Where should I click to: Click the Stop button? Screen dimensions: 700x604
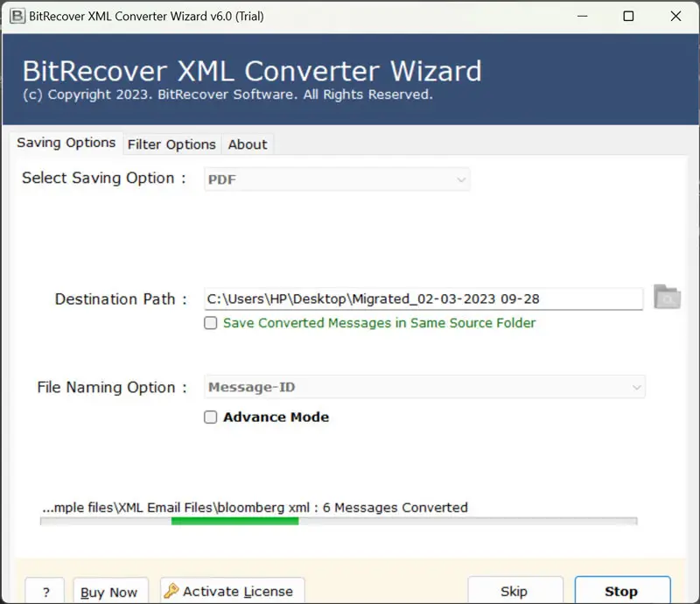pos(622,591)
